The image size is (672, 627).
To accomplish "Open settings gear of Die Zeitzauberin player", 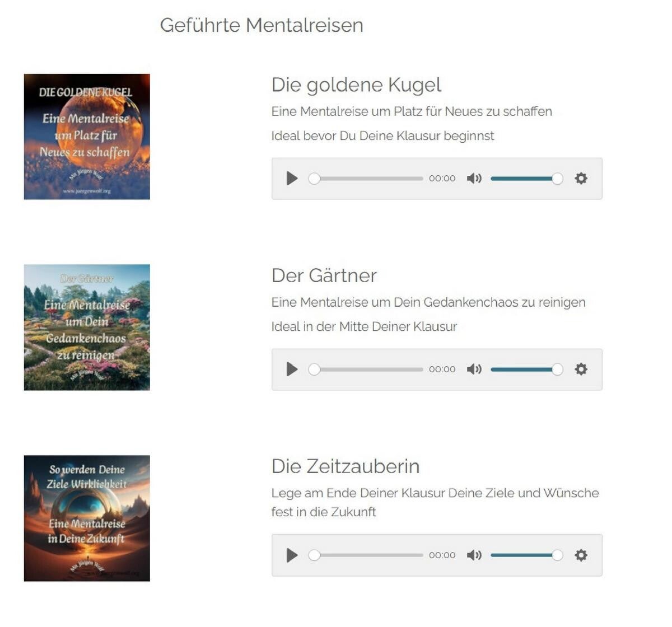I will tap(581, 555).
